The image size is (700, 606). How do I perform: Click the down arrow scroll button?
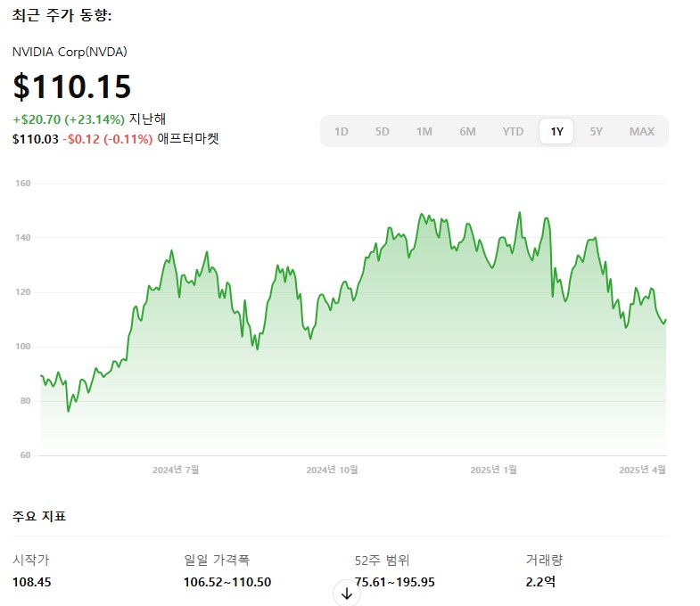347,594
